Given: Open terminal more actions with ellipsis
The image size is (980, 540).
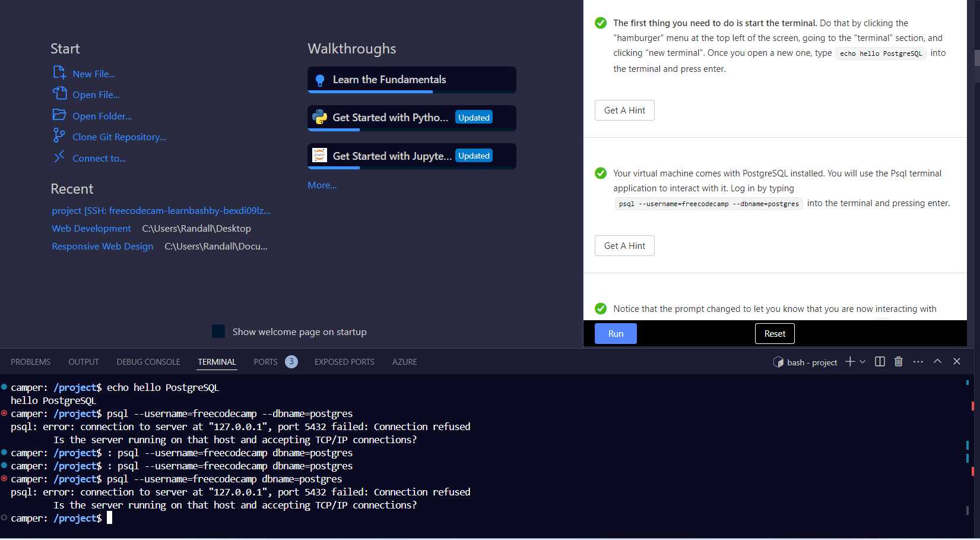Looking at the screenshot, I should tap(918, 361).
